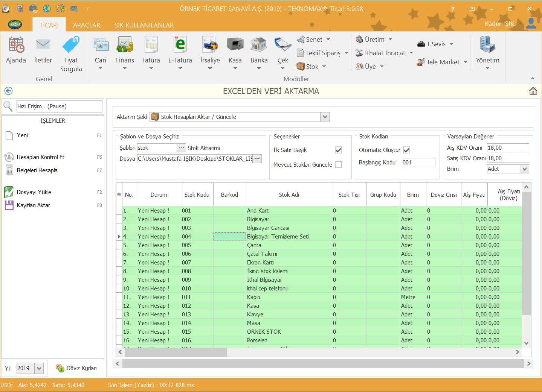Screen dimensions: 542x392
Task: Click the grid's horizontal scrollbar thumb
Action: pyautogui.click(x=176, y=352)
